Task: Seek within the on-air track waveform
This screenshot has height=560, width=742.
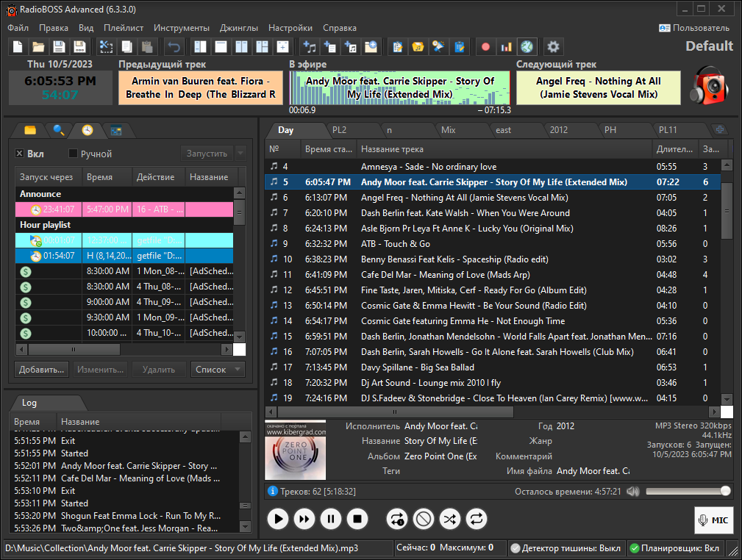Action: 400,88
